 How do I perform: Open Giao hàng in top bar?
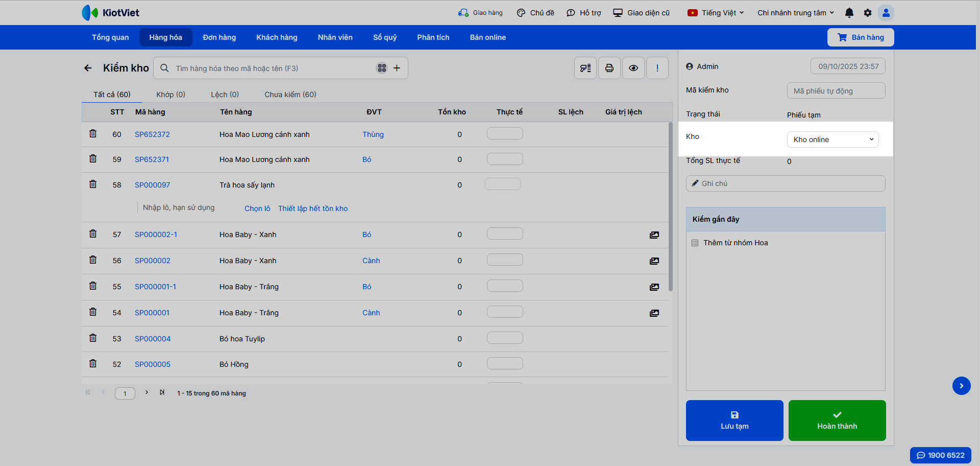[x=480, y=13]
